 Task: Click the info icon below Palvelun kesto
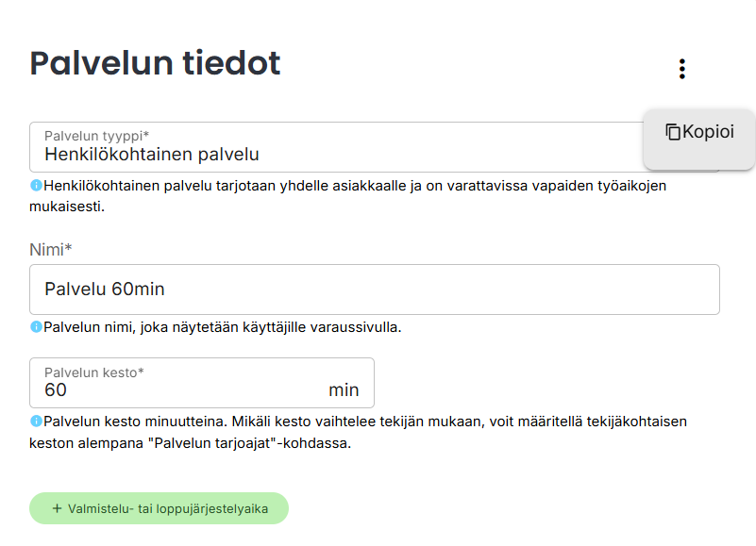[36, 421]
